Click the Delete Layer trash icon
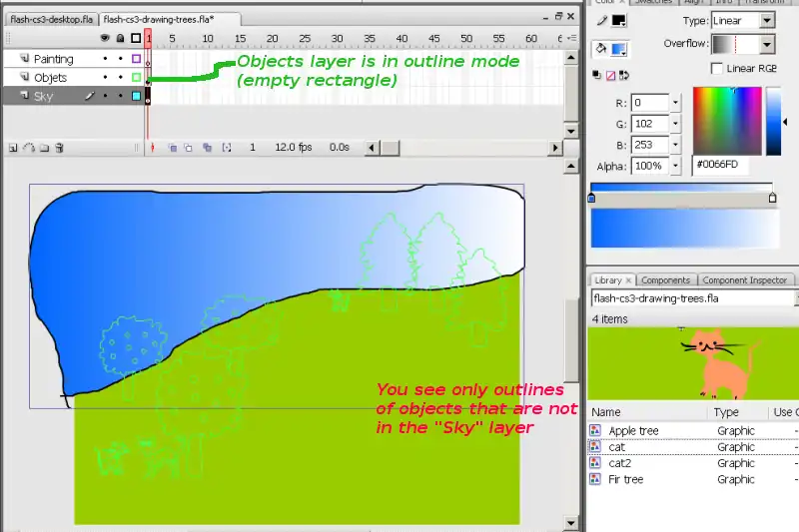 (60, 147)
